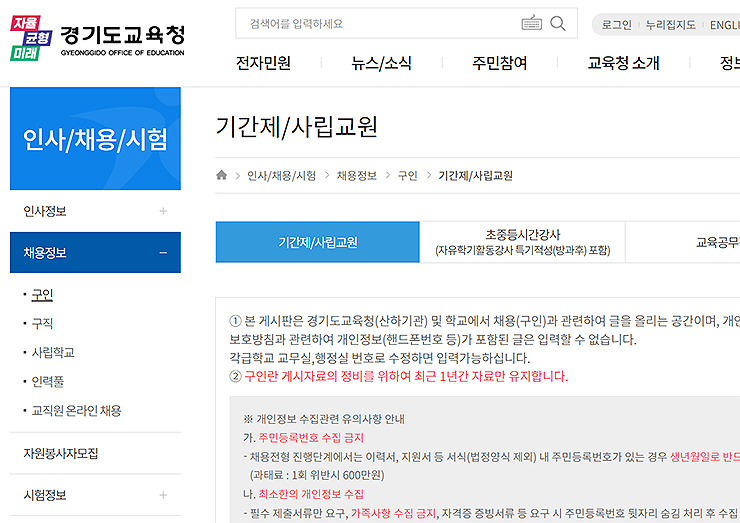
Task: Click the text 개인정보 수집관련 유의사항 안내
Action: [330, 419]
